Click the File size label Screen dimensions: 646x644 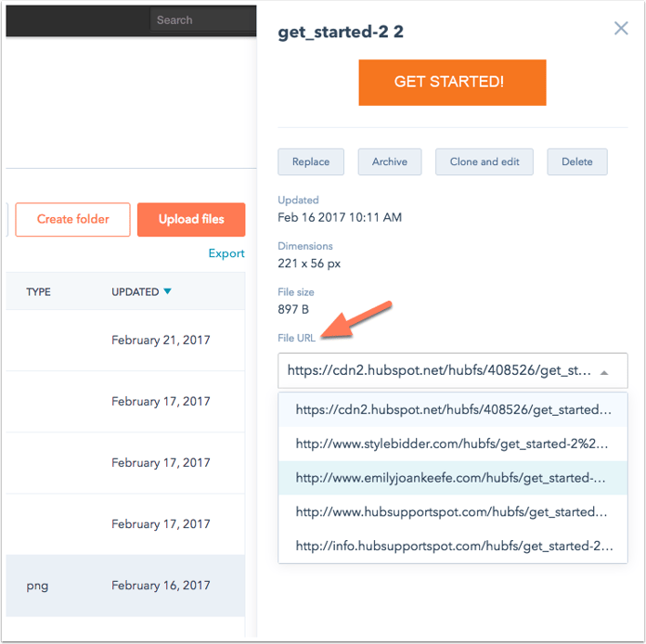click(x=296, y=292)
